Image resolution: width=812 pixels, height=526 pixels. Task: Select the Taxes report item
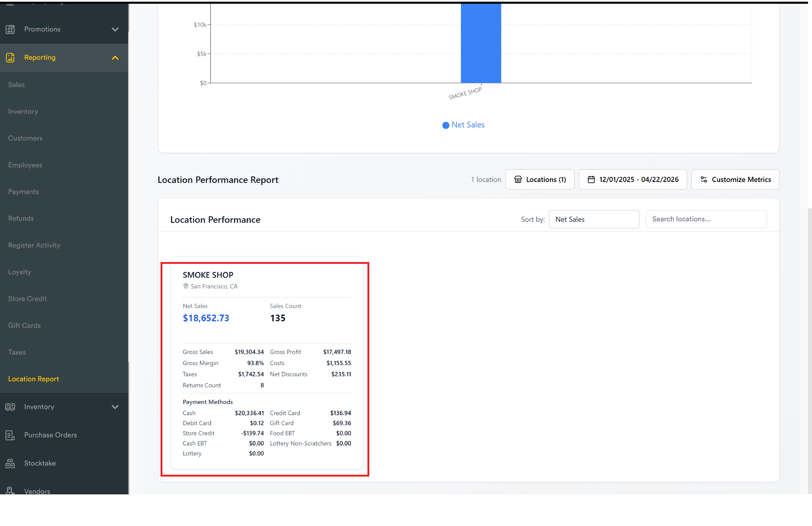coord(17,352)
